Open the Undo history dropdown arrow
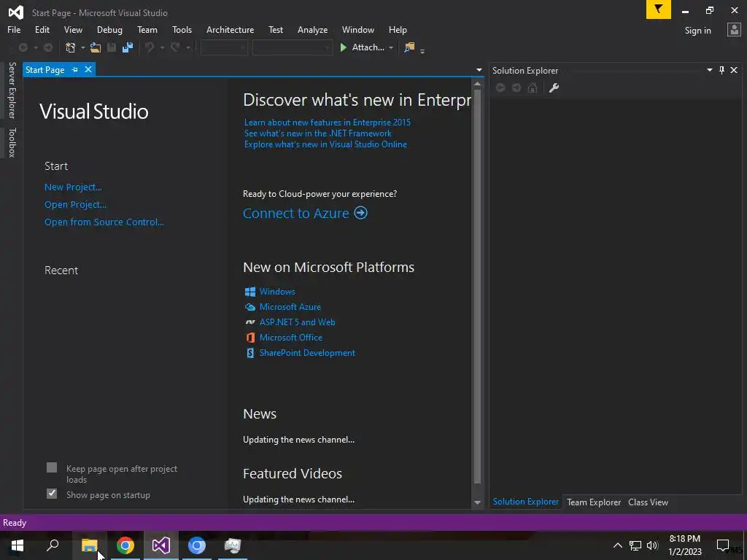 click(162, 47)
